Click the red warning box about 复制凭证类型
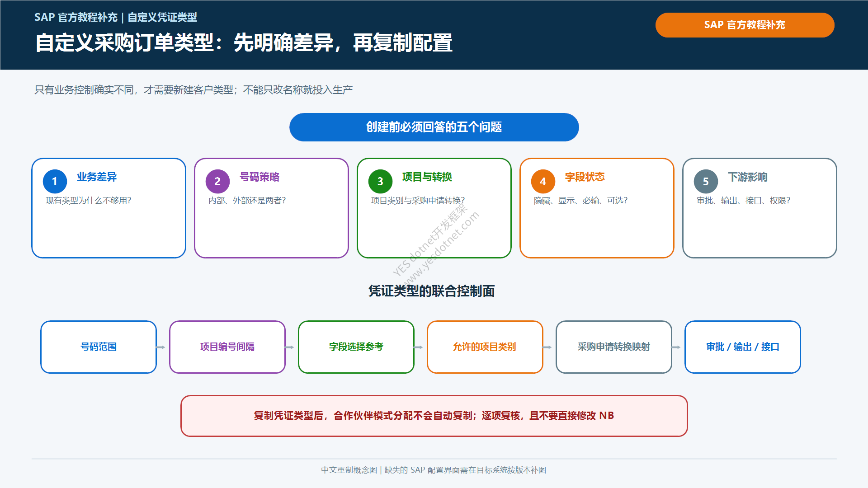The image size is (868, 488). click(434, 416)
